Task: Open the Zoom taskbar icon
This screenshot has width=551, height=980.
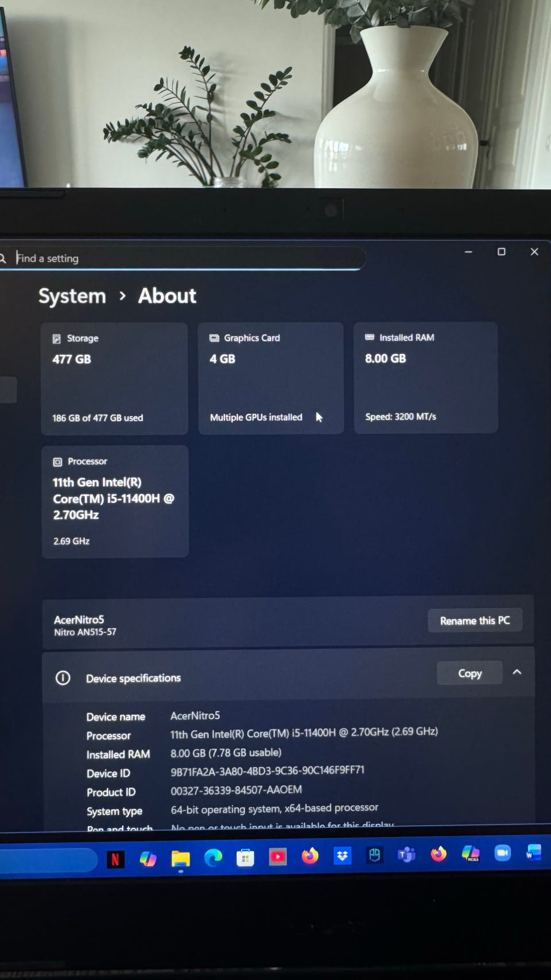Action: [x=503, y=853]
